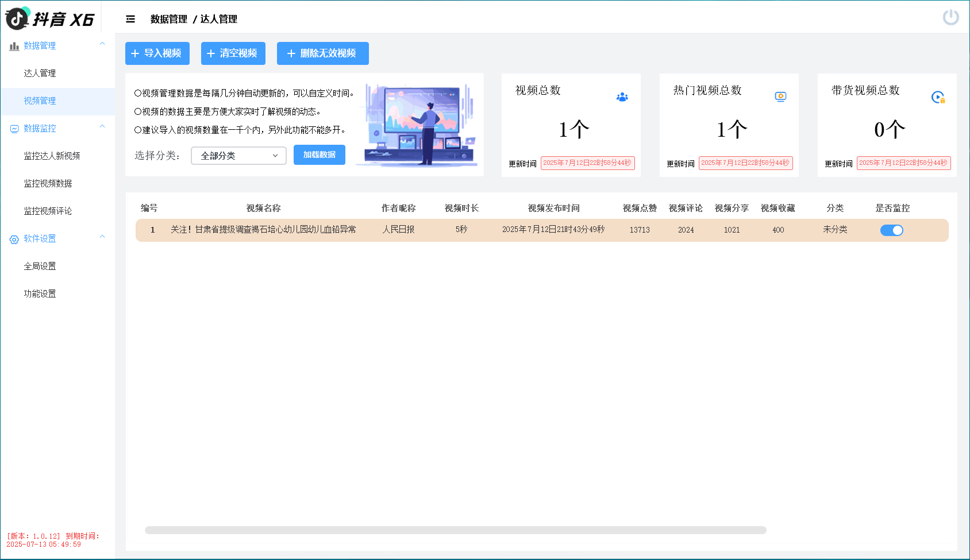Click the 数据管理 bar chart icon
Screen dimensions: 970x560
14,46
